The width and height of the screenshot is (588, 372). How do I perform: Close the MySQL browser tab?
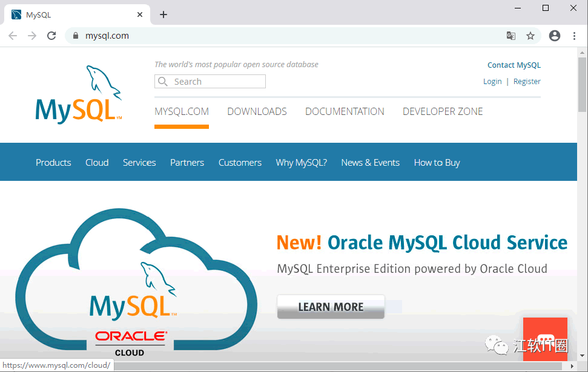[x=140, y=15]
